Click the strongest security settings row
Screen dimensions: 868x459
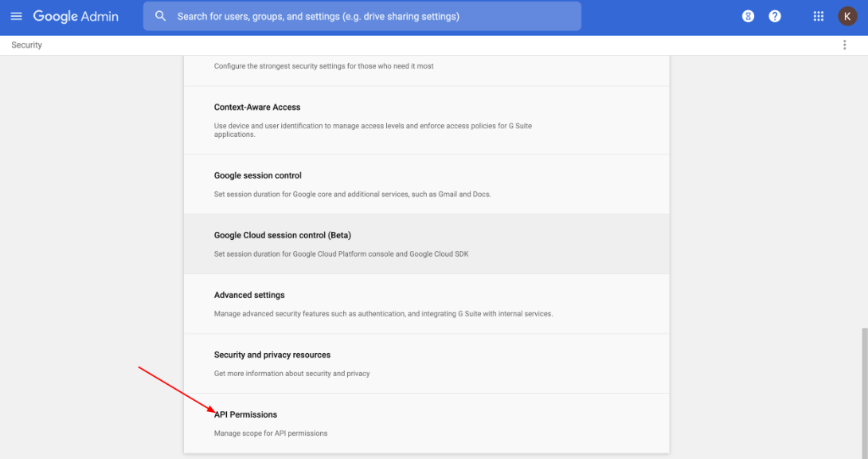click(x=324, y=66)
